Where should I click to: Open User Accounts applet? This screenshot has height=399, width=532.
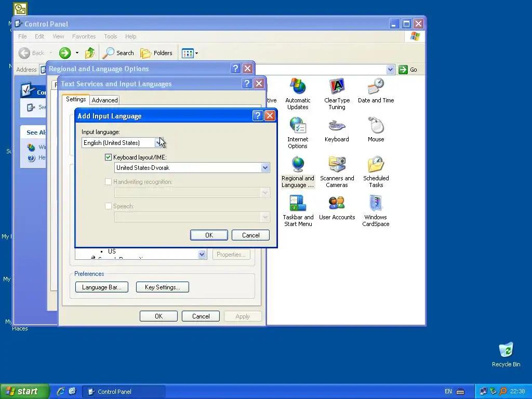tap(337, 208)
